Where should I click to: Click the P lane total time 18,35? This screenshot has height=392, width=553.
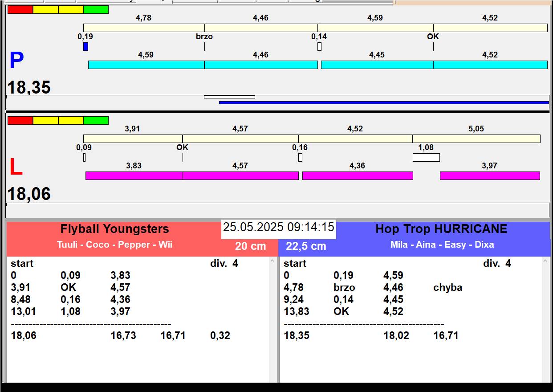(29, 87)
